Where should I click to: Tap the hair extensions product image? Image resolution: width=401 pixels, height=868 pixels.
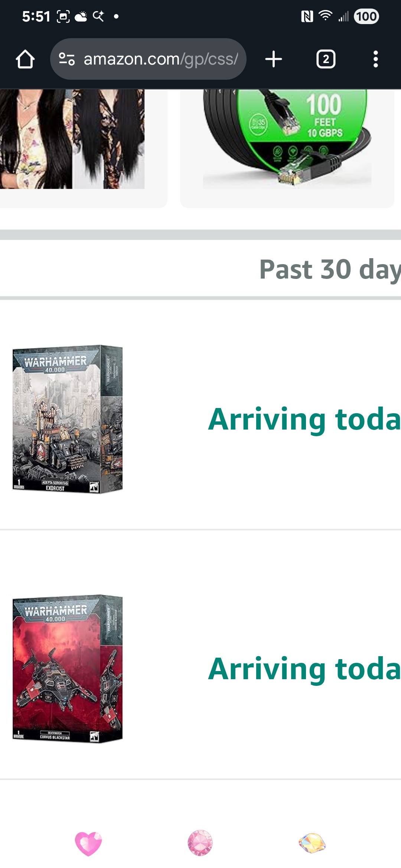click(x=72, y=139)
